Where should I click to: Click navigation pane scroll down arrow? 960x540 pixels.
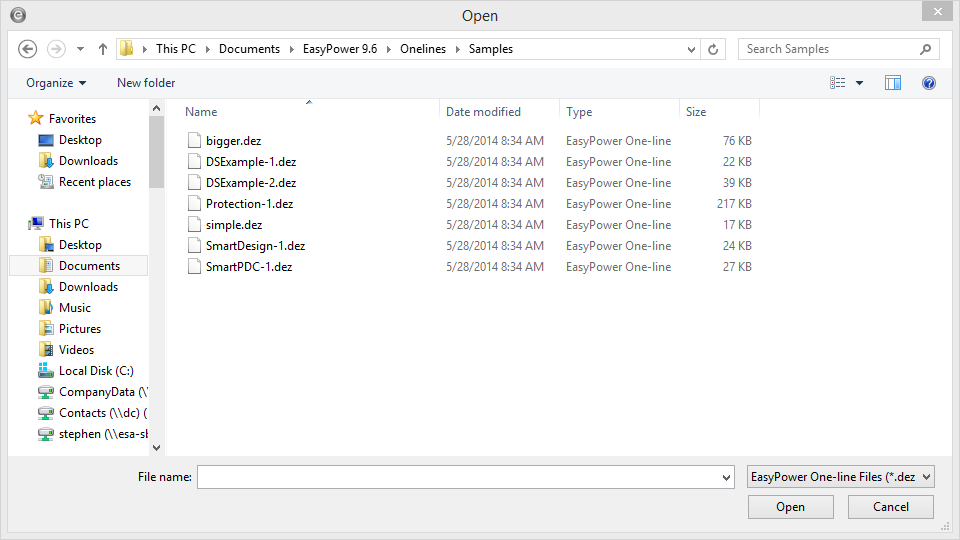(x=157, y=448)
